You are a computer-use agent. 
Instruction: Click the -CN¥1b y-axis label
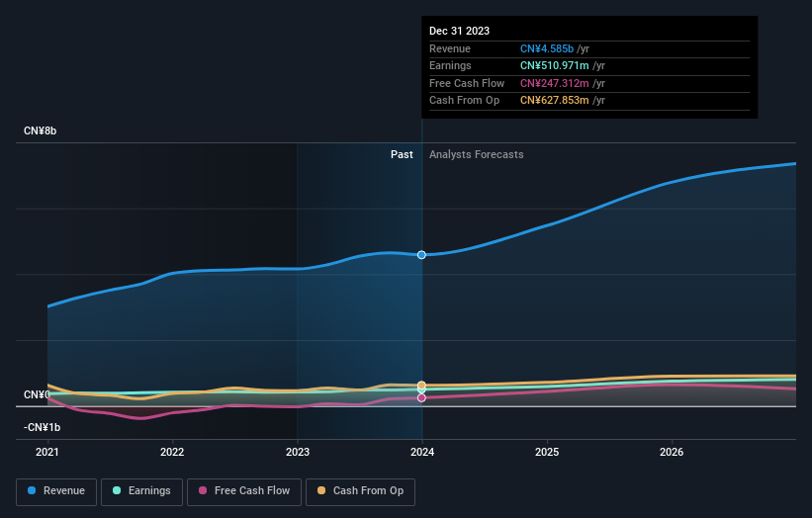(x=42, y=427)
